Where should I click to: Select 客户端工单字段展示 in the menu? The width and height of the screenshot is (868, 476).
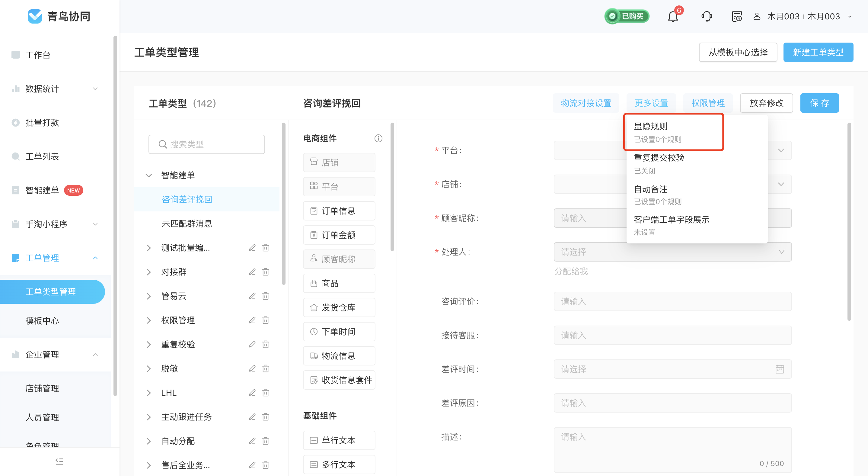click(697, 226)
